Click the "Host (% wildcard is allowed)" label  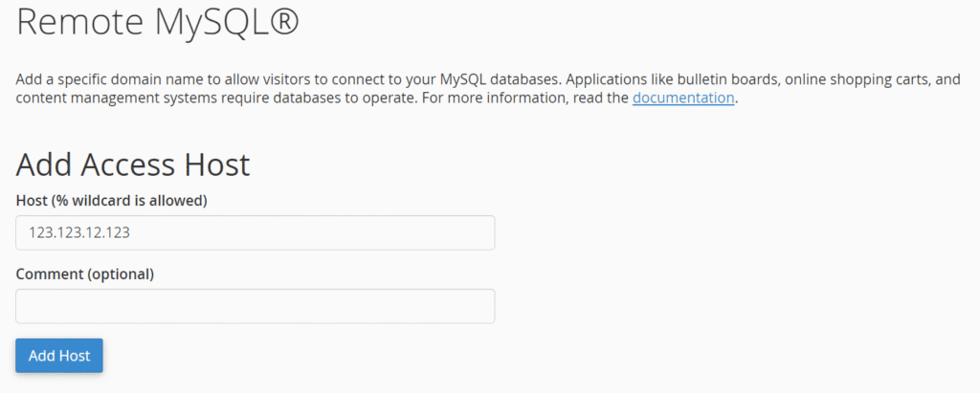[112, 200]
